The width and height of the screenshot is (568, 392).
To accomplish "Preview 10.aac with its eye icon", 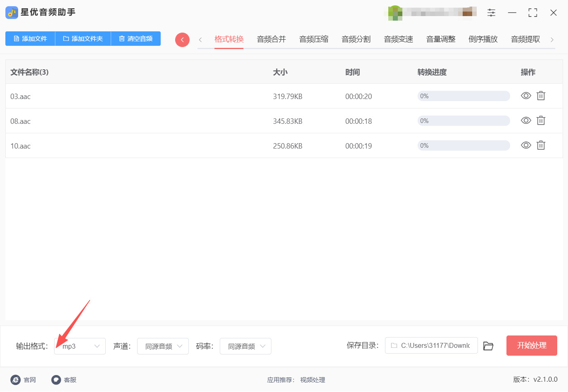I will coord(526,145).
